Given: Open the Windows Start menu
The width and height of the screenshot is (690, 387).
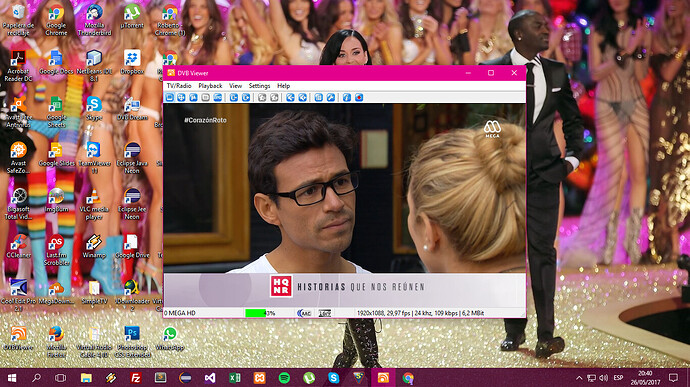Looking at the screenshot, I should 12,378.
